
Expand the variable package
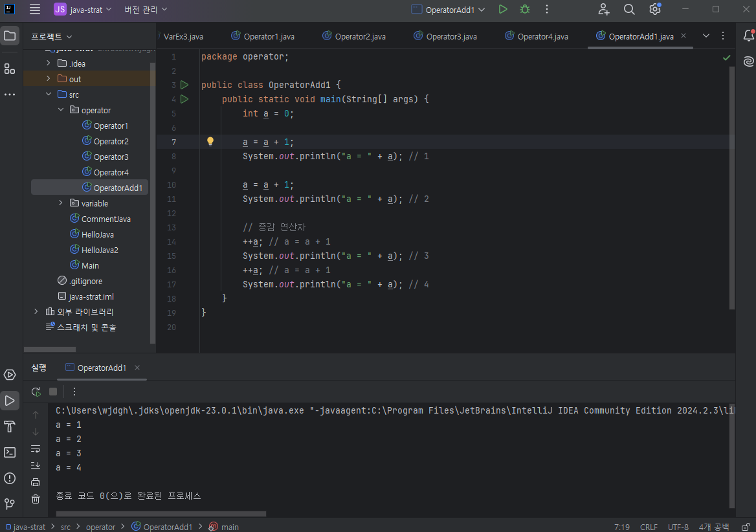tap(61, 203)
